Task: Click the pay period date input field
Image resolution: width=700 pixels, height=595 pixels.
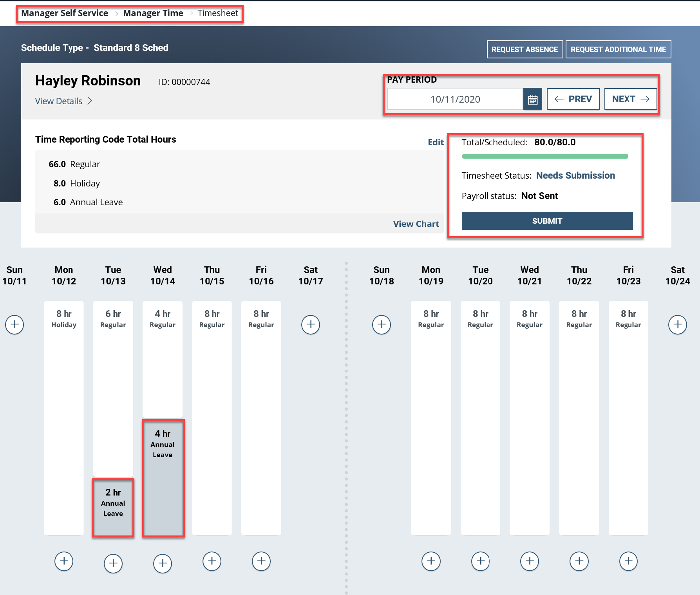Action: pyautogui.click(x=454, y=99)
